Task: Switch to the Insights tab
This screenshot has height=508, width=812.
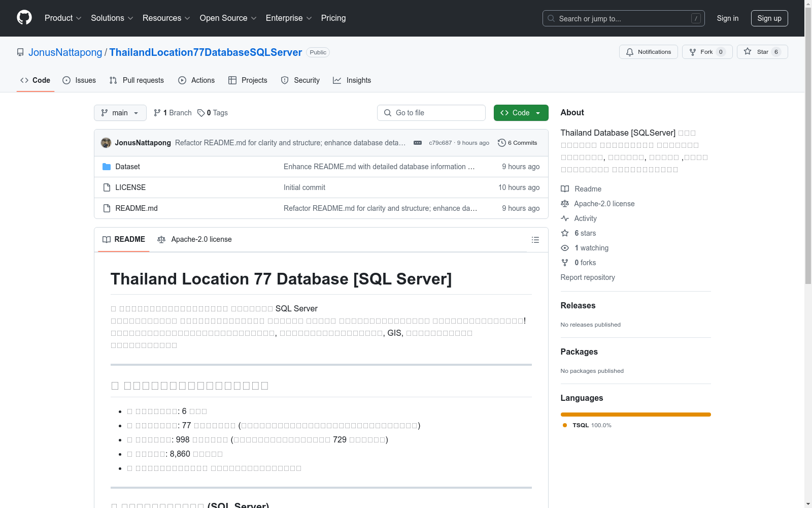Action: point(352,80)
